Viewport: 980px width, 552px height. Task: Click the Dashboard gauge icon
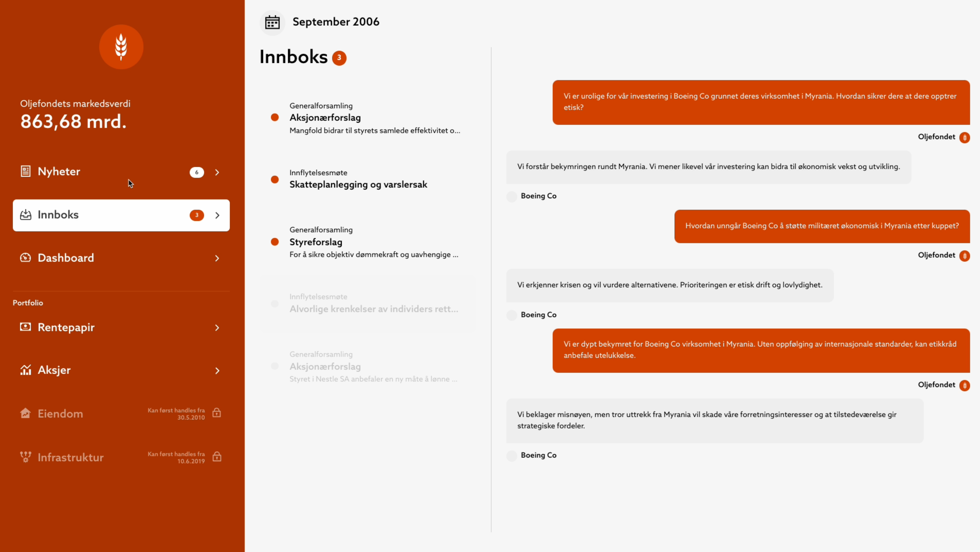tap(25, 258)
